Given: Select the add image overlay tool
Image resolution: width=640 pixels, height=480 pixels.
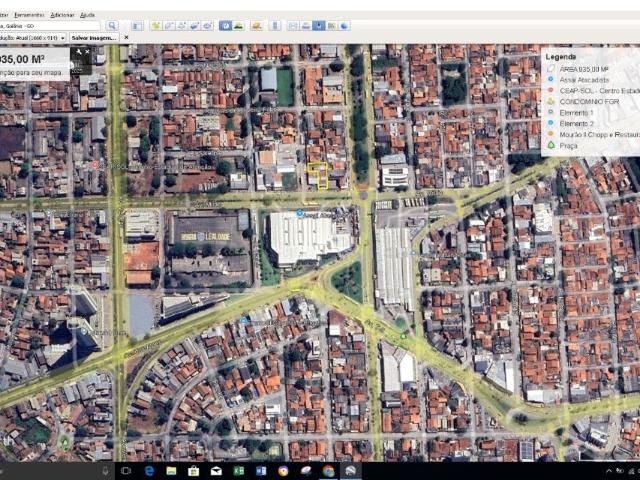Looking at the screenshot, I should coord(195,26).
